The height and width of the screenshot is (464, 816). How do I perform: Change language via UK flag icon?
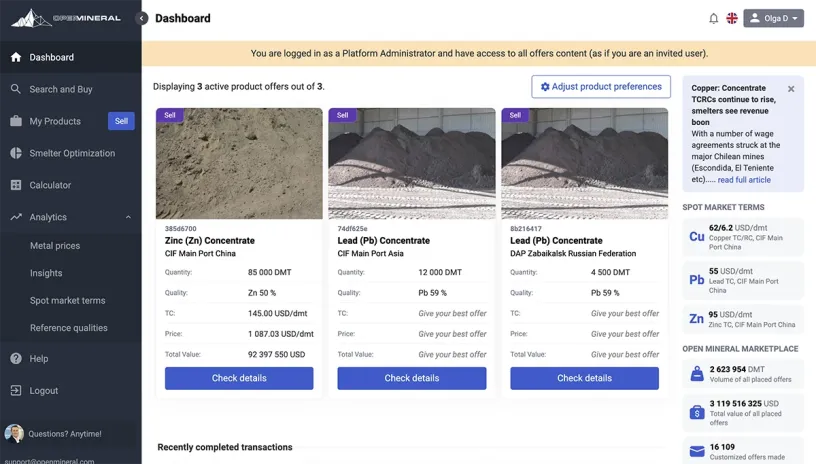[x=732, y=18]
